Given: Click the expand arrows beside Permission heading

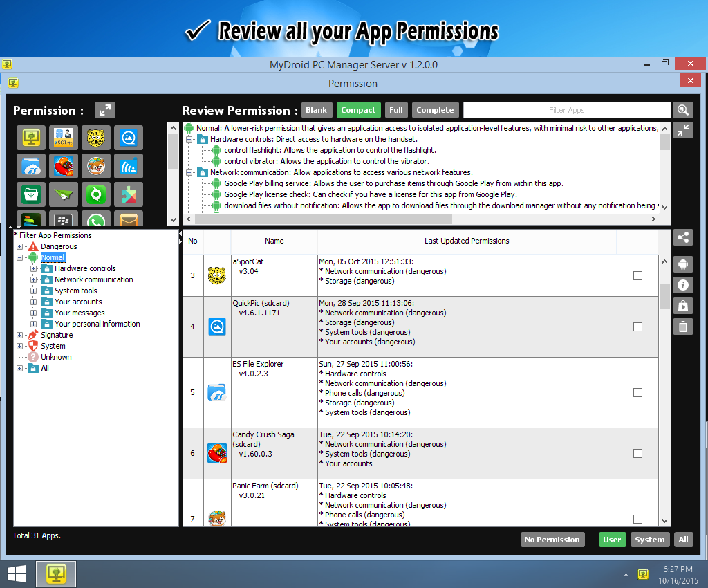Looking at the screenshot, I should point(104,110).
